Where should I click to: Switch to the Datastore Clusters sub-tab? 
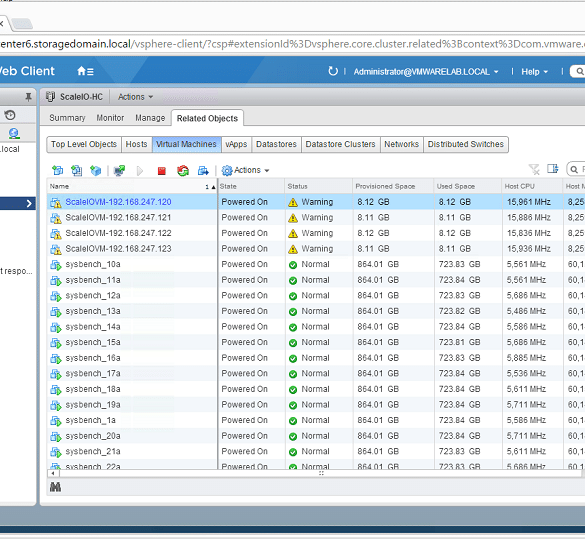340,144
